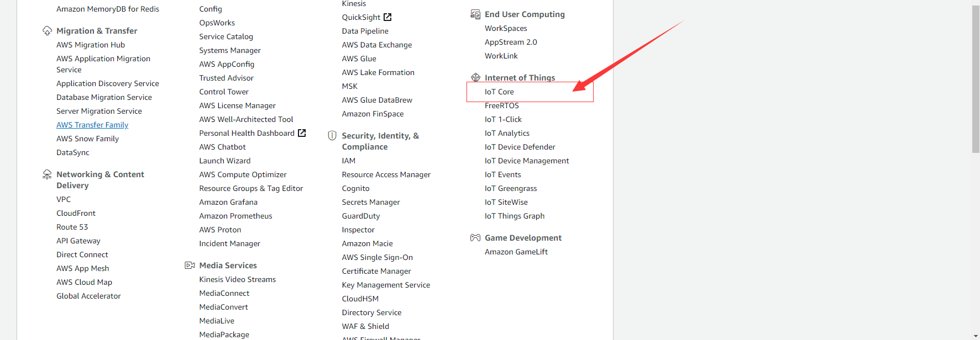Click the external link icon next to QuickSight
The height and width of the screenshot is (340, 980).
click(387, 17)
